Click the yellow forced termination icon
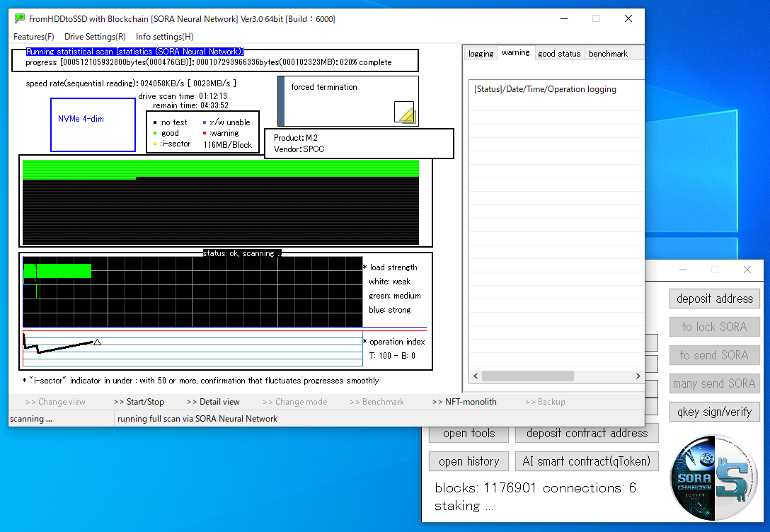This screenshot has width=770, height=532. (x=404, y=112)
